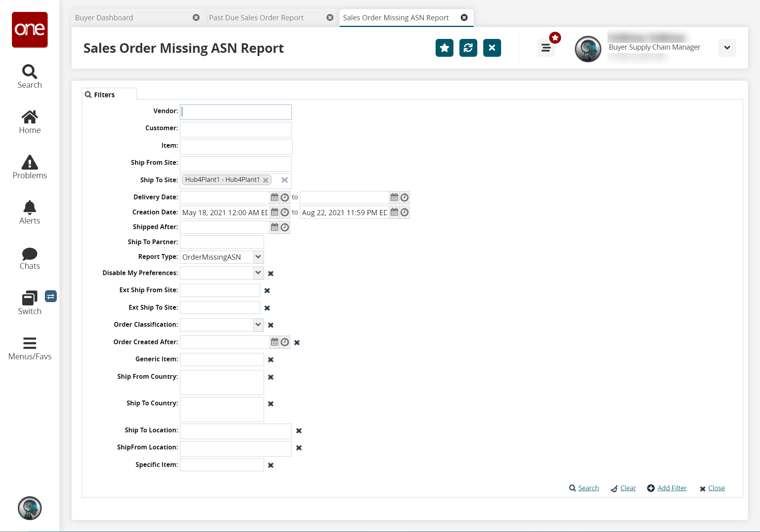Open Menus/Favs in the sidebar
This screenshot has width=760, height=532.
(30, 348)
